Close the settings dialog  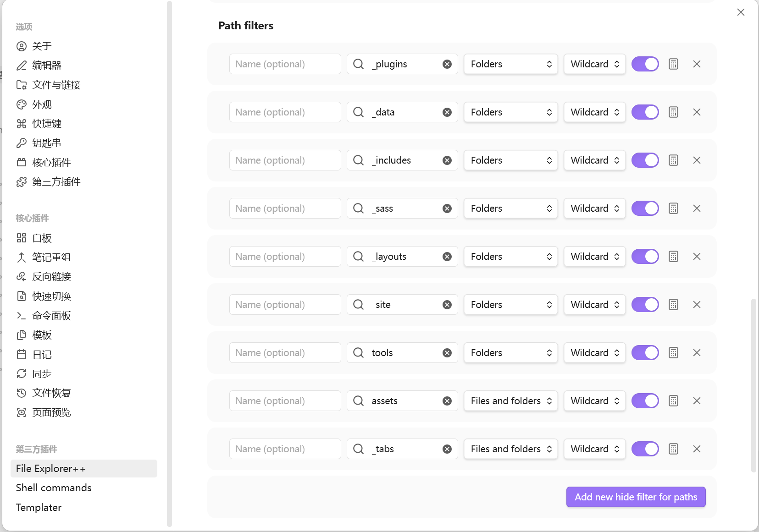(741, 12)
